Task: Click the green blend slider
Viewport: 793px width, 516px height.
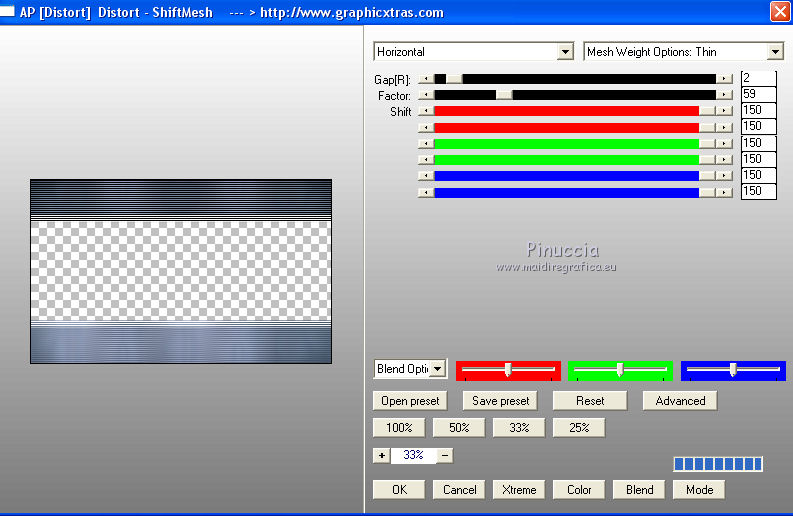Action: point(620,371)
